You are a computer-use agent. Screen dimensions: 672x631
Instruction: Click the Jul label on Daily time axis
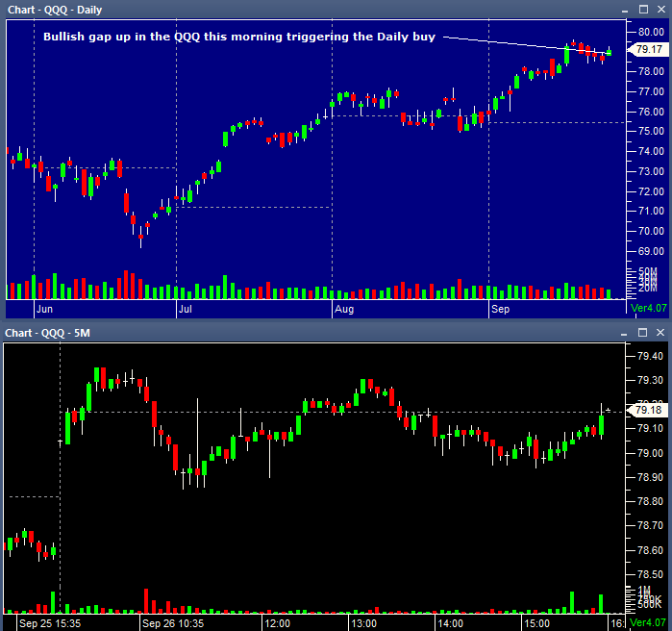pos(186,309)
